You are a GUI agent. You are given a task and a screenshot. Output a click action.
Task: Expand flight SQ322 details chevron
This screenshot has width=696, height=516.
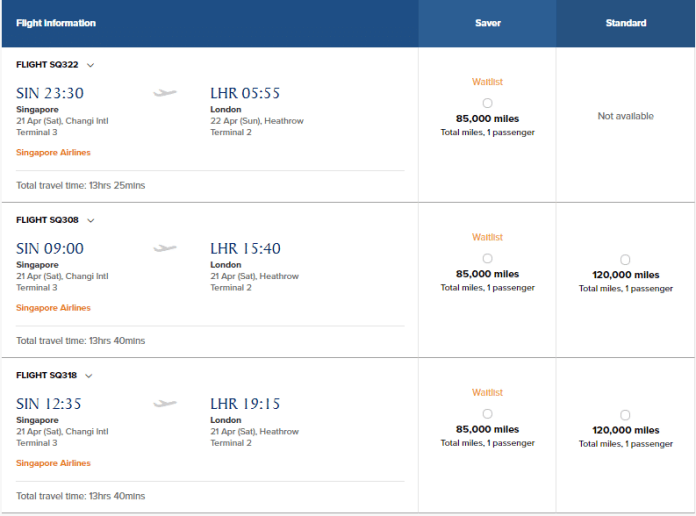[90, 65]
